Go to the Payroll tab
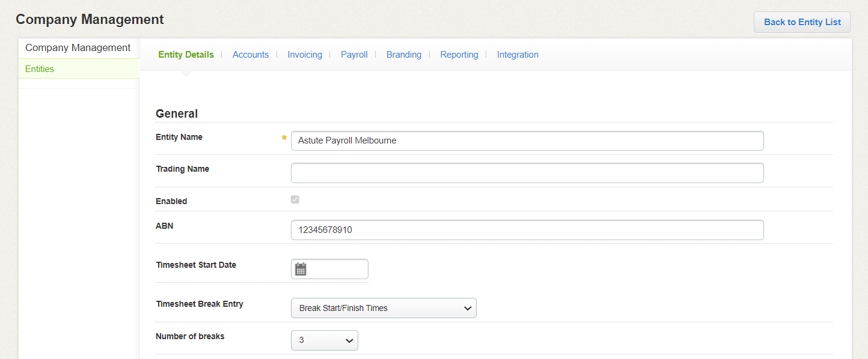The height and width of the screenshot is (359, 868). [354, 55]
